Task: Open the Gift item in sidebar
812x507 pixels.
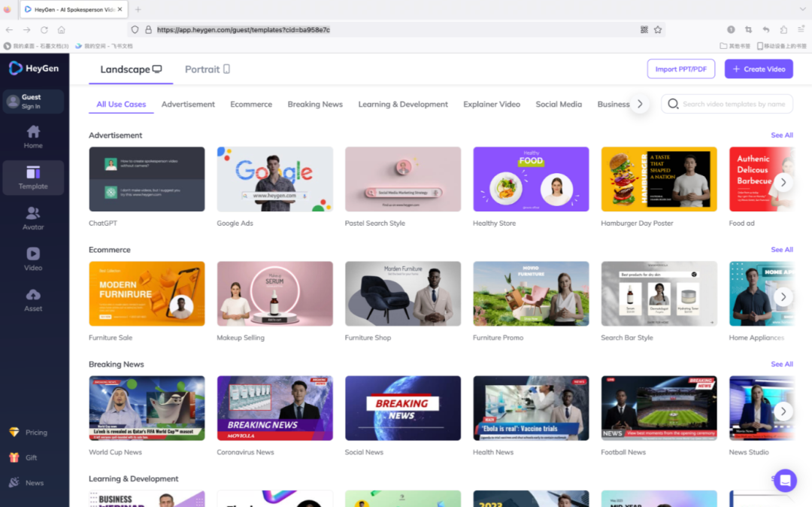Action: [23, 457]
